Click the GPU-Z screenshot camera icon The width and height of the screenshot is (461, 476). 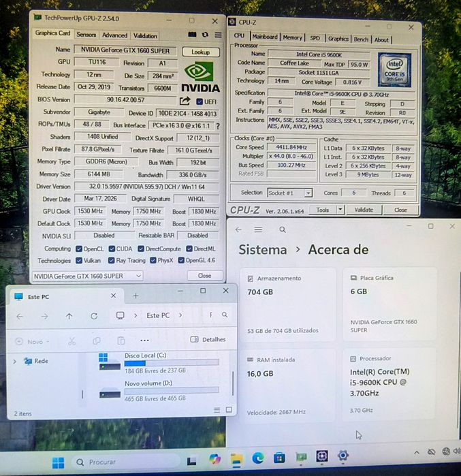(x=192, y=34)
